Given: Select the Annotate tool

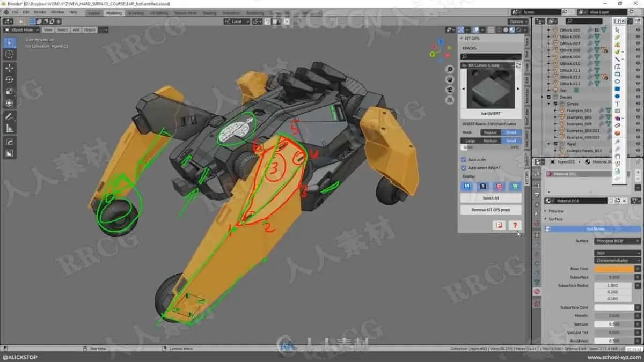Looking at the screenshot, I should (10, 116).
